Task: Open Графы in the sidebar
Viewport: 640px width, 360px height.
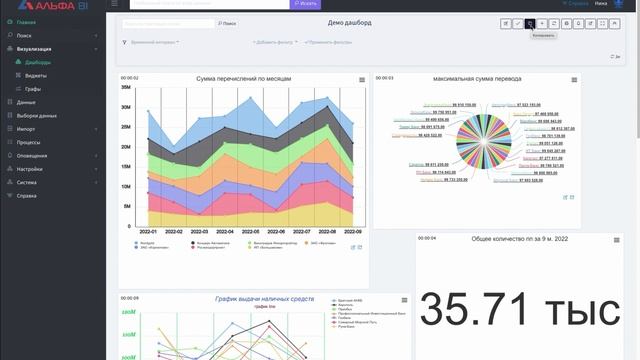Action: coord(33,89)
